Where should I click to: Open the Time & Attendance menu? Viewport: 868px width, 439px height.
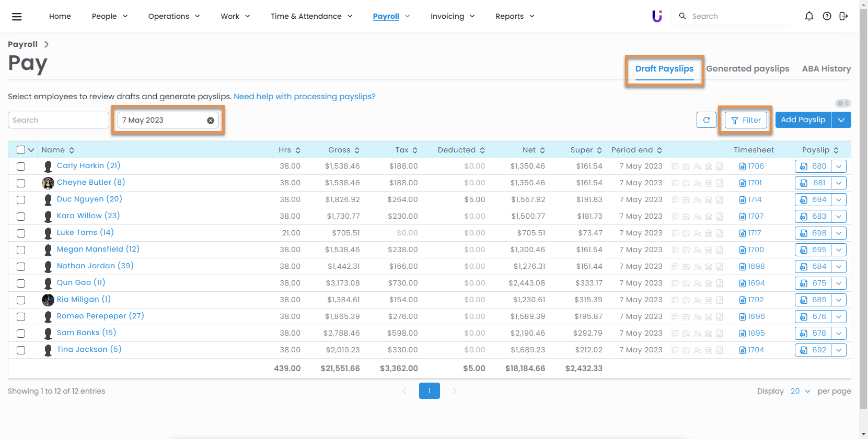pos(311,16)
